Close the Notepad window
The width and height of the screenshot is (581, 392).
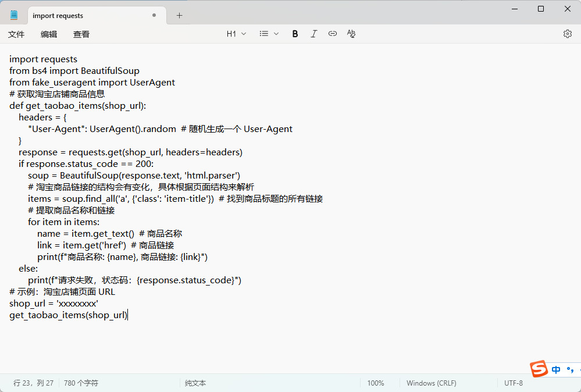[x=567, y=9]
